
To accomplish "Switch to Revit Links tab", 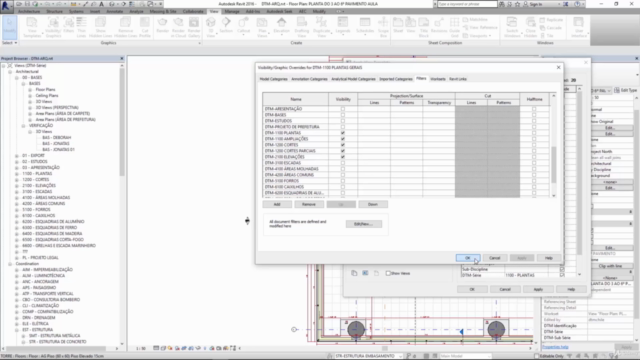I will [458, 79].
